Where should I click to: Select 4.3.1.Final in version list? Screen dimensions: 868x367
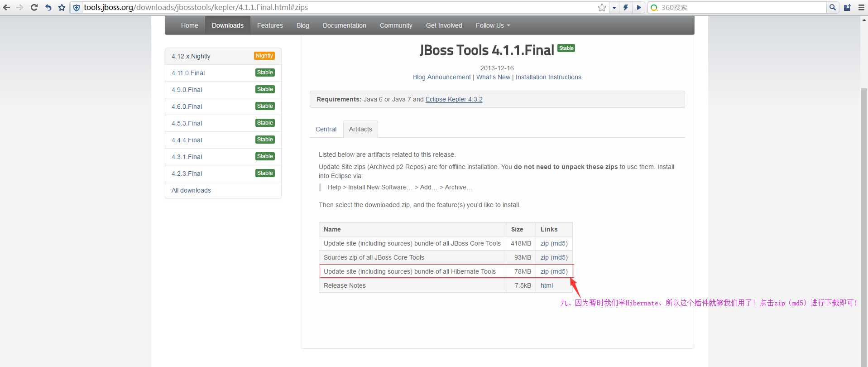223,157
